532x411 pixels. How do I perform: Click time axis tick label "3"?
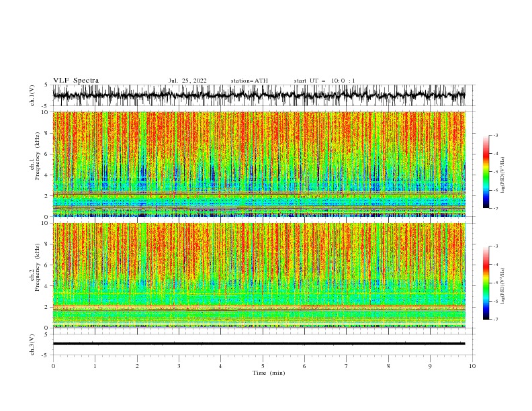pos(179,366)
